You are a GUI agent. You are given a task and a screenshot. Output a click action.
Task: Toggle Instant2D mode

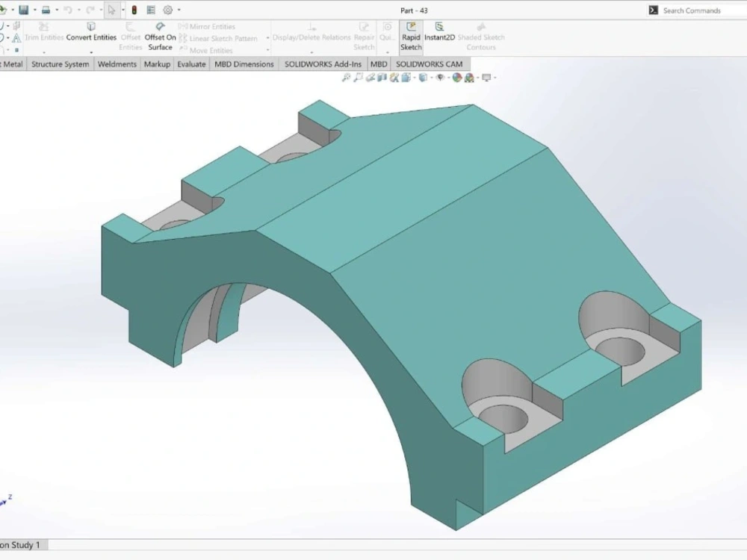(x=439, y=32)
